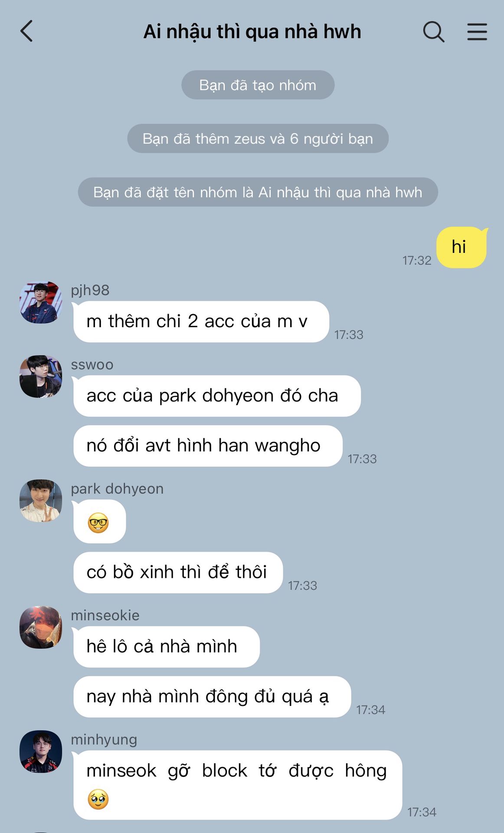Image resolution: width=504 pixels, height=833 pixels.
Task: Open park dohyeon's profile picture
Action: point(41,501)
